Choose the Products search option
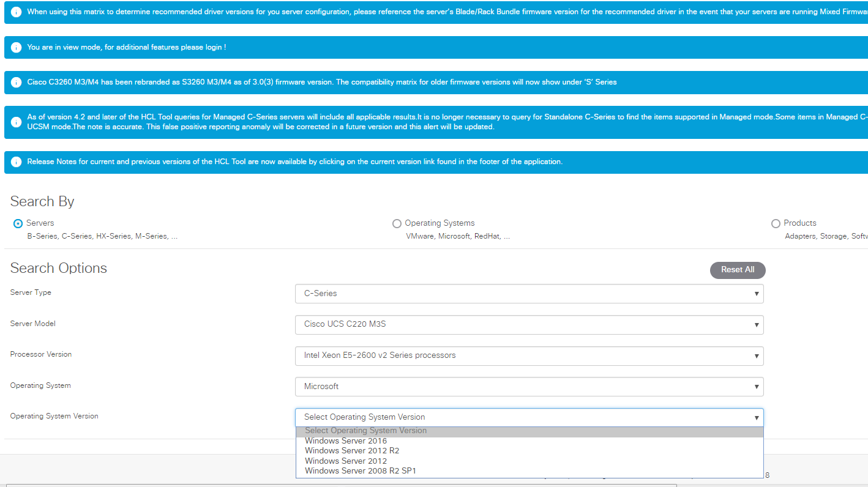 [776, 223]
